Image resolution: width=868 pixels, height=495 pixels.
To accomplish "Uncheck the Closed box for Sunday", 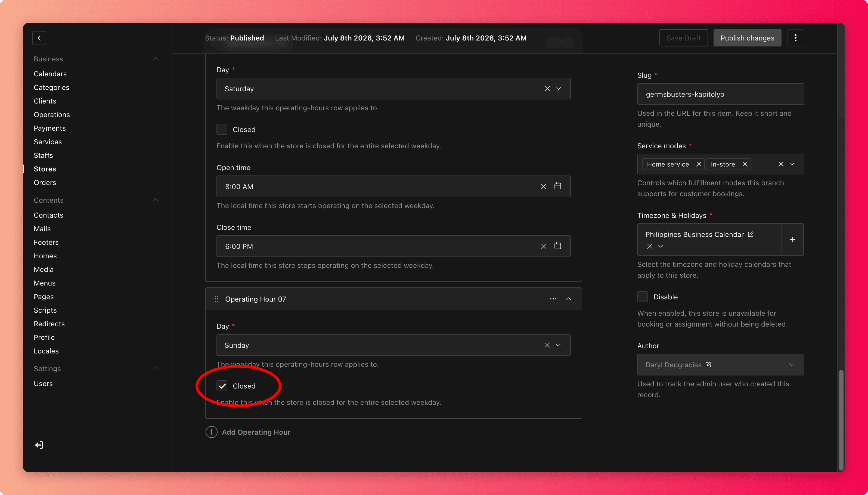I will pos(222,386).
